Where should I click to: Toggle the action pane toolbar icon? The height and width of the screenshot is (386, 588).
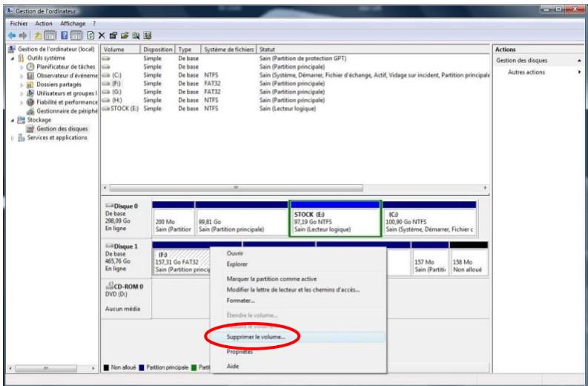coord(76,36)
